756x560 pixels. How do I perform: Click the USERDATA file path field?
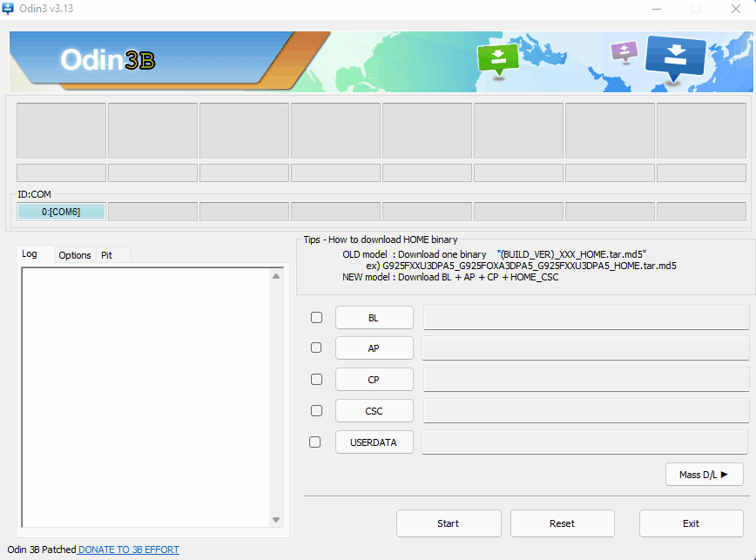tap(584, 442)
